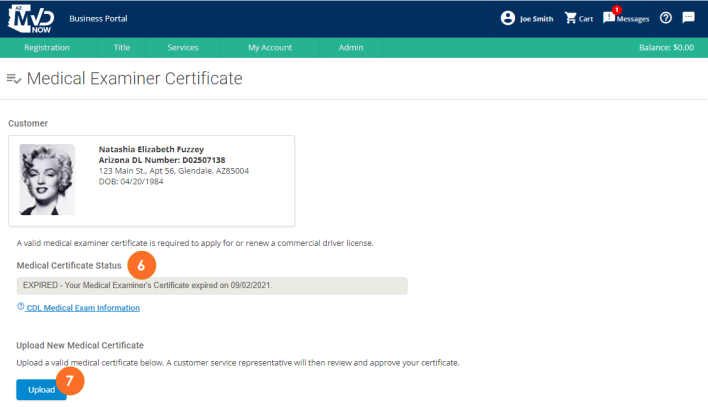
Task: Open the Registration menu
Action: (47, 47)
